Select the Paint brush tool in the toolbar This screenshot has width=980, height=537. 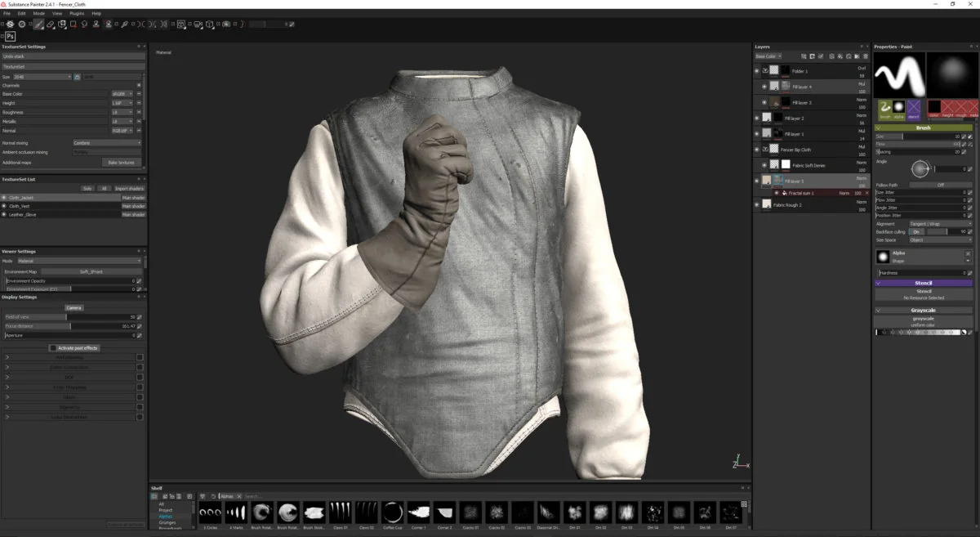click(x=38, y=25)
